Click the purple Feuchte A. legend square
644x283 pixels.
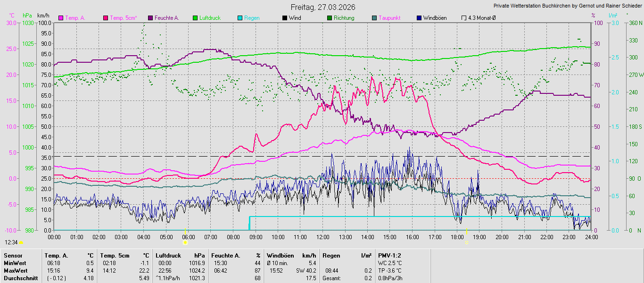(150, 18)
